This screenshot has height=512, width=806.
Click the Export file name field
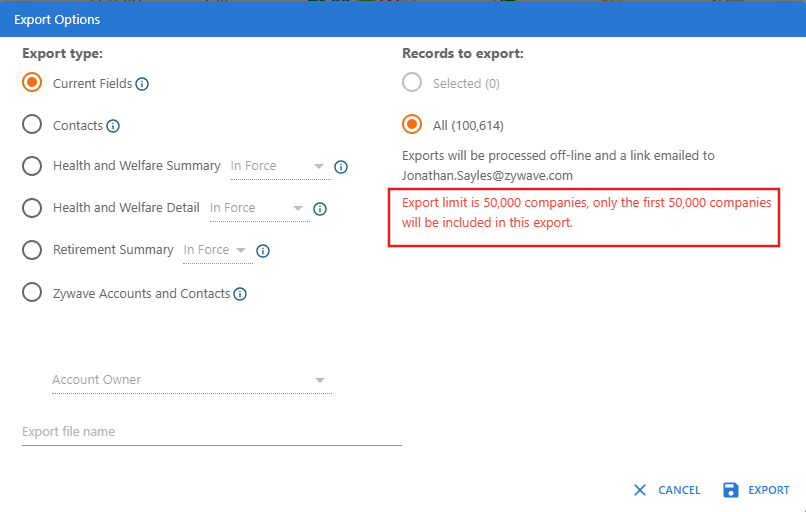click(212, 432)
